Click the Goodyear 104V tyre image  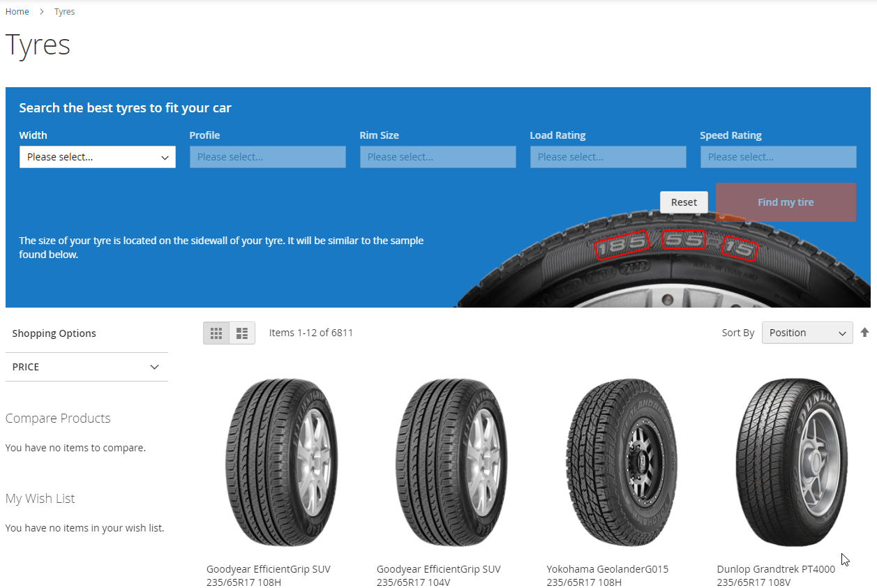pos(451,463)
